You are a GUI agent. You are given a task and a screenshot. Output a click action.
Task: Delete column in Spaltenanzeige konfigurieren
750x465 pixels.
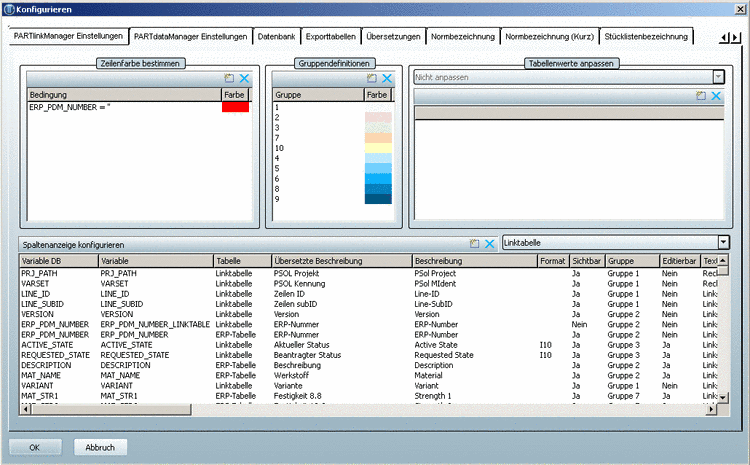(x=490, y=243)
